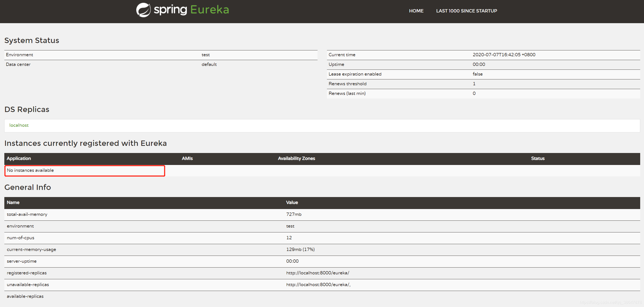Click the Uptime value 00:00

pos(479,64)
